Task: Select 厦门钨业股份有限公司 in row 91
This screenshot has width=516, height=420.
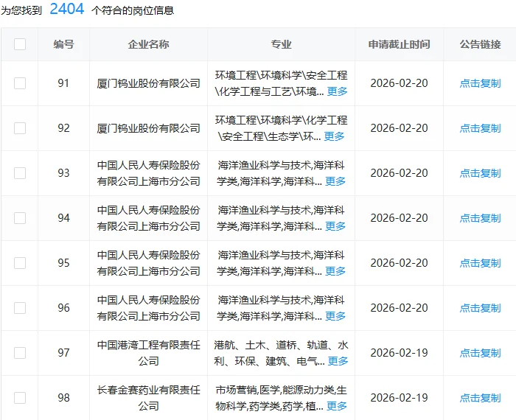Action: coord(148,83)
